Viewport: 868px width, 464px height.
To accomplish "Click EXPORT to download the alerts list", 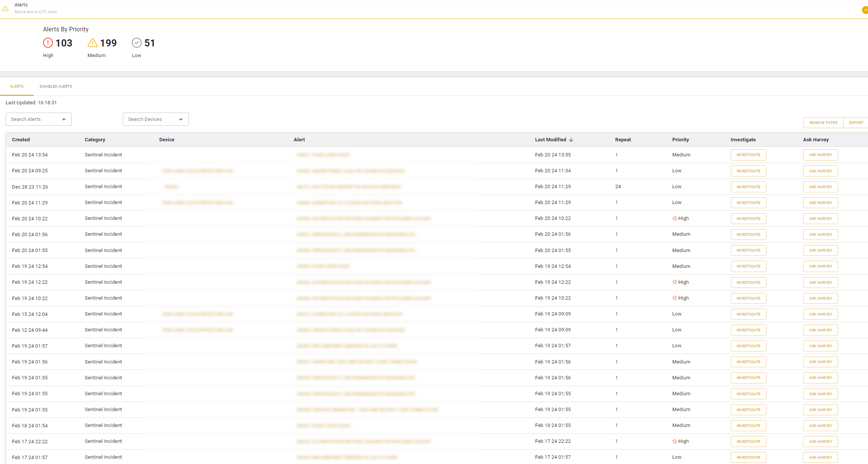I will (856, 122).
